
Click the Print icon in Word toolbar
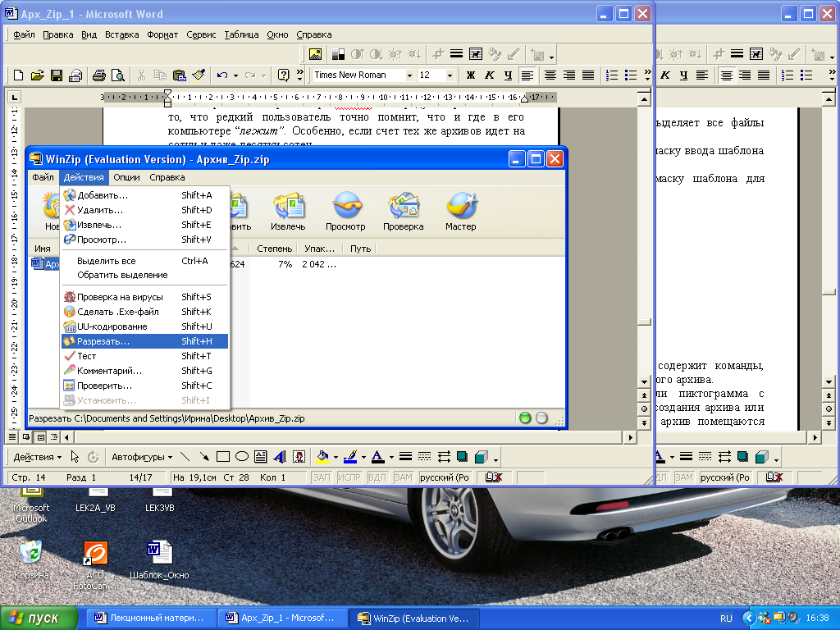(x=98, y=75)
